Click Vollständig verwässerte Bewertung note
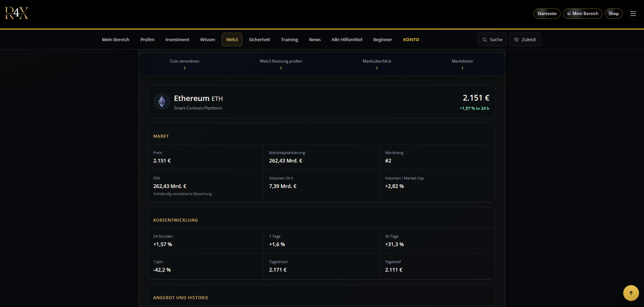 point(182,194)
